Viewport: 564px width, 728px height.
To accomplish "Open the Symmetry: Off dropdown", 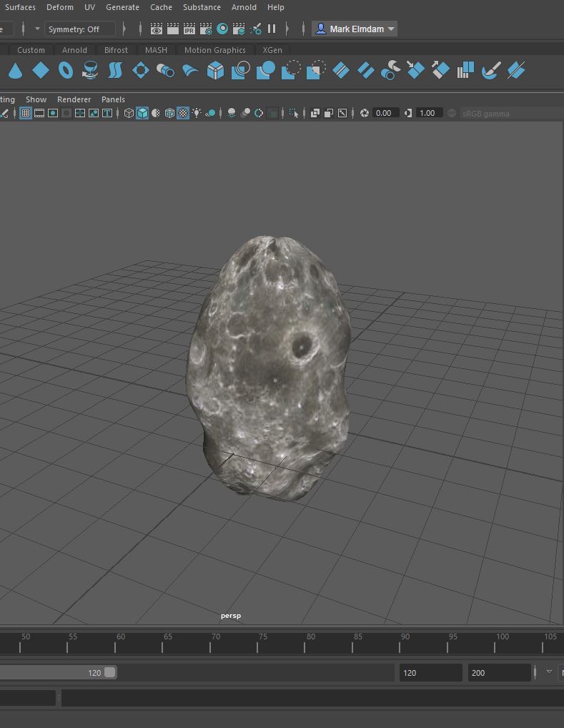I will [x=79, y=29].
